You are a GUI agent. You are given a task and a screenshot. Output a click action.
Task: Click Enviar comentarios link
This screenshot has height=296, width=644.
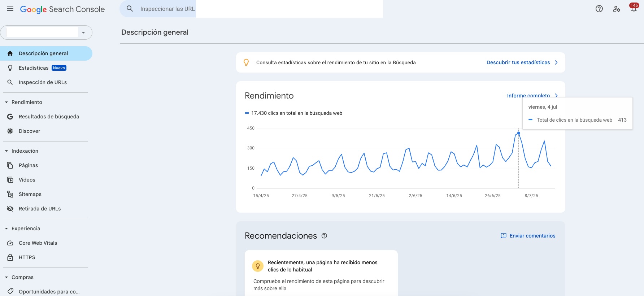532,236
